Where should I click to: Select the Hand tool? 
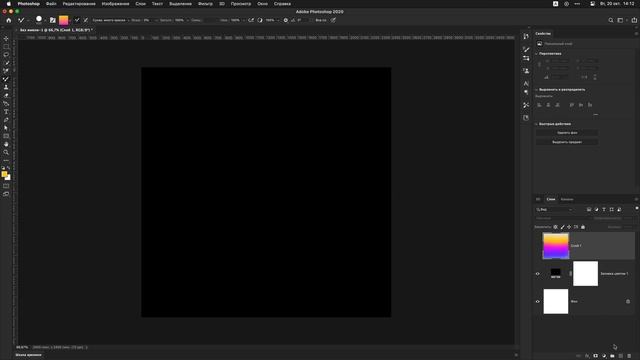pos(6,144)
